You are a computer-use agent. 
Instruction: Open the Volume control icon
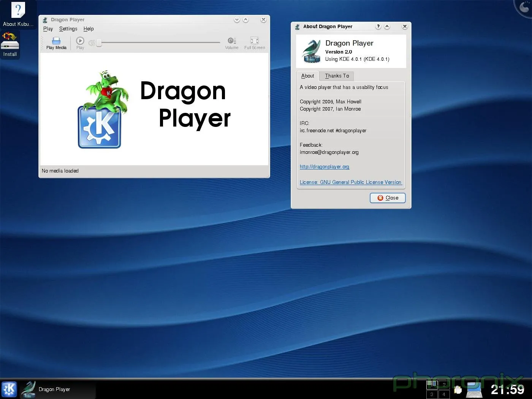(x=231, y=43)
